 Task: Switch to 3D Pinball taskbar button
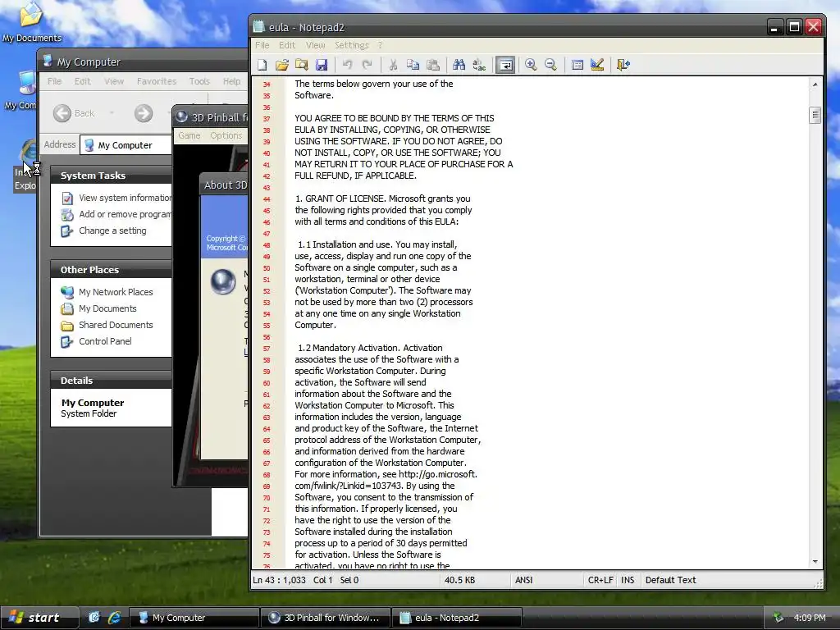coord(325,618)
